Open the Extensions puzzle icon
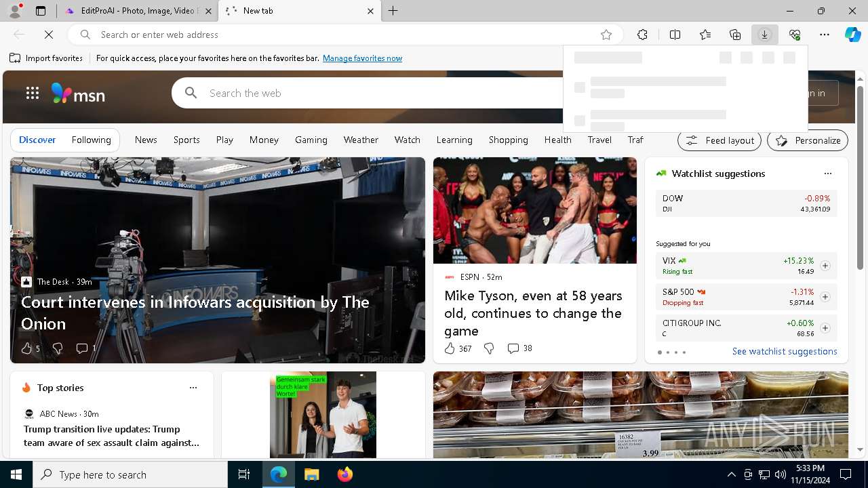The width and height of the screenshot is (868, 488). (x=642, y=35)
